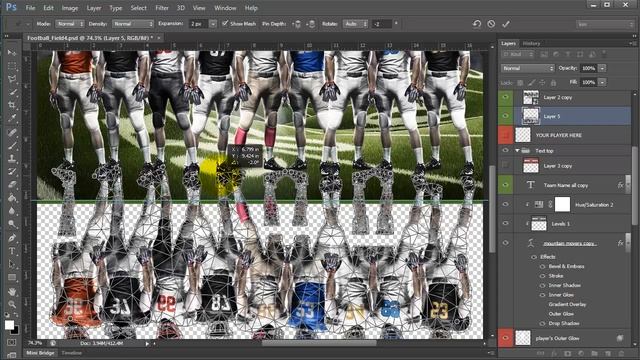This screenshot has height=360, width=640.
Task: Select the Horizontal Type tool
Action: (12, 251)
